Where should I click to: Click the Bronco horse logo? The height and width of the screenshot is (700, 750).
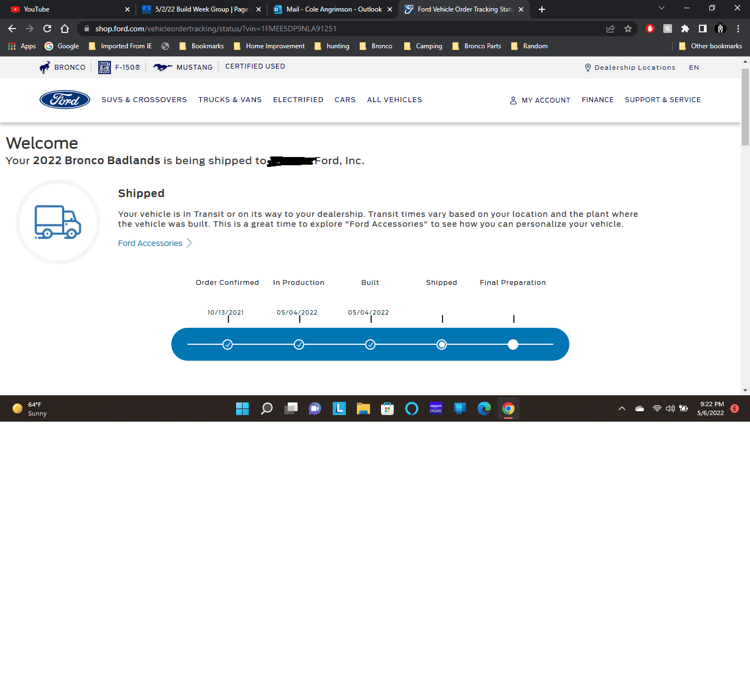coord(44,67)
